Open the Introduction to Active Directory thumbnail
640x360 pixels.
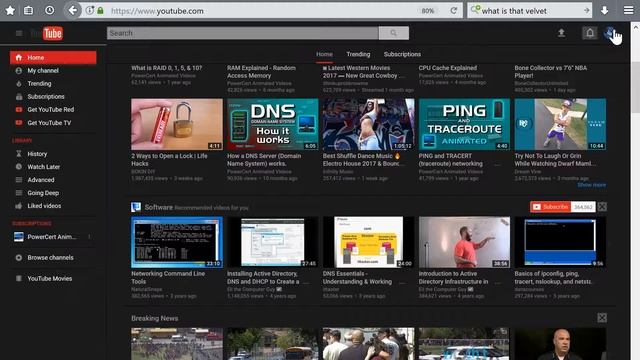[464, 242]
